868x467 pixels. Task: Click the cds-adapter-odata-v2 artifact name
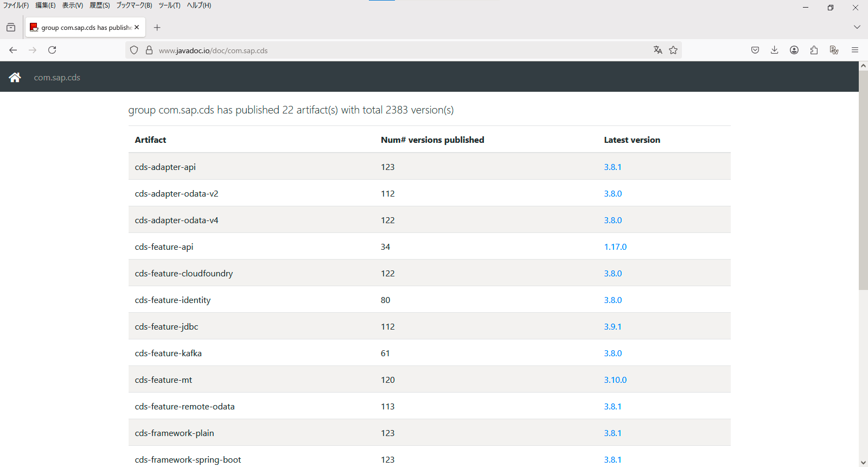pos(176,193)
